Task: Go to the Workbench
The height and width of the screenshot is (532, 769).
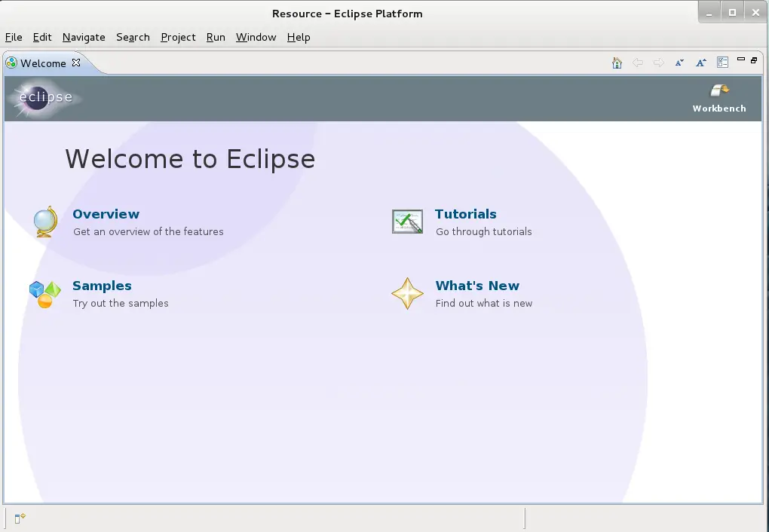Action: [x=719, y=99]
